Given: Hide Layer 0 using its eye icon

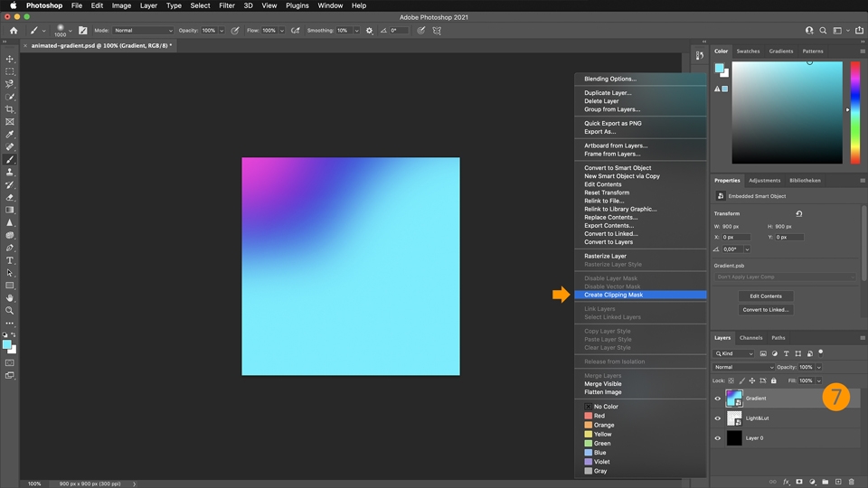Looking at the screenshot, I should pos(718,438).
